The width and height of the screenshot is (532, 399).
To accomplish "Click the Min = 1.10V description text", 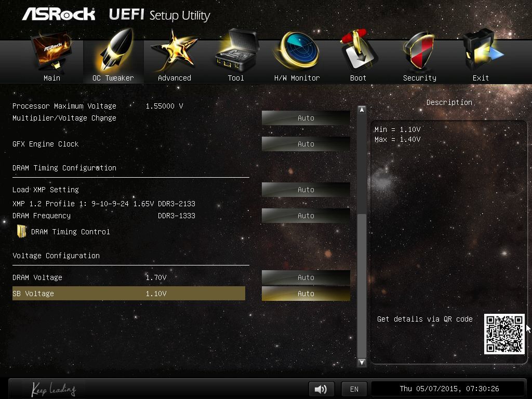I will tap(397, 129).
